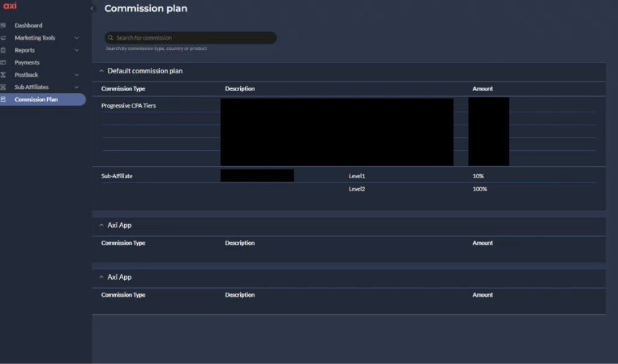Collapse the Default commission plan section

(102, 71)
